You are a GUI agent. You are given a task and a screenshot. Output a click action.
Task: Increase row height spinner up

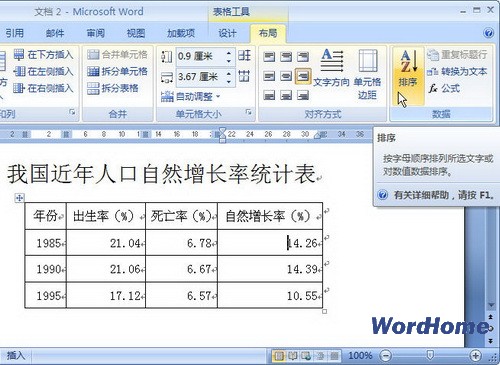point(229,53)
